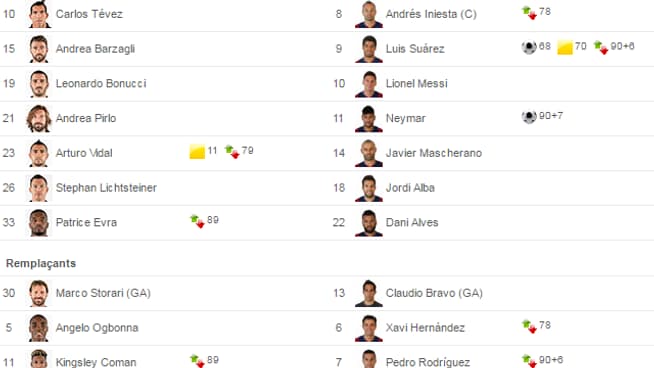Open Javier Mascherano's player link
This screenshot has height=368, width=654.
click(434, 153)
